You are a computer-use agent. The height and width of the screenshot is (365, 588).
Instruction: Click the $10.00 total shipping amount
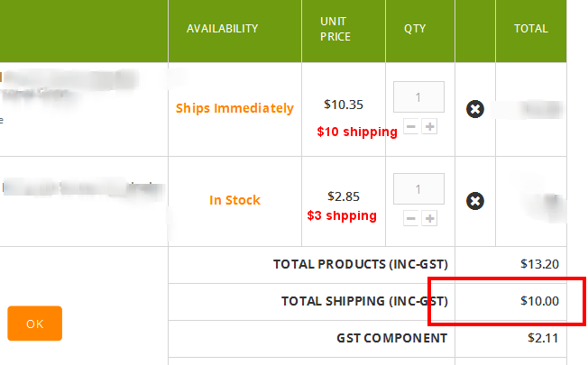[x=539, y=301]
